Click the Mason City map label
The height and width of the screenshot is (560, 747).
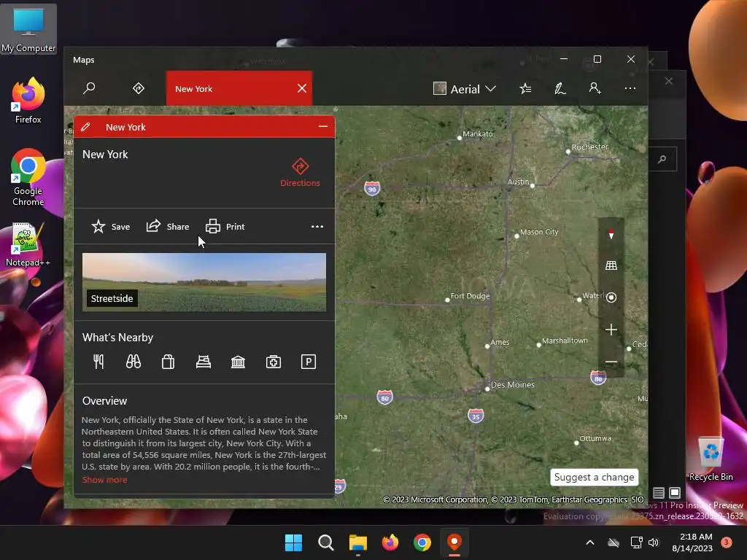[539, 232]
